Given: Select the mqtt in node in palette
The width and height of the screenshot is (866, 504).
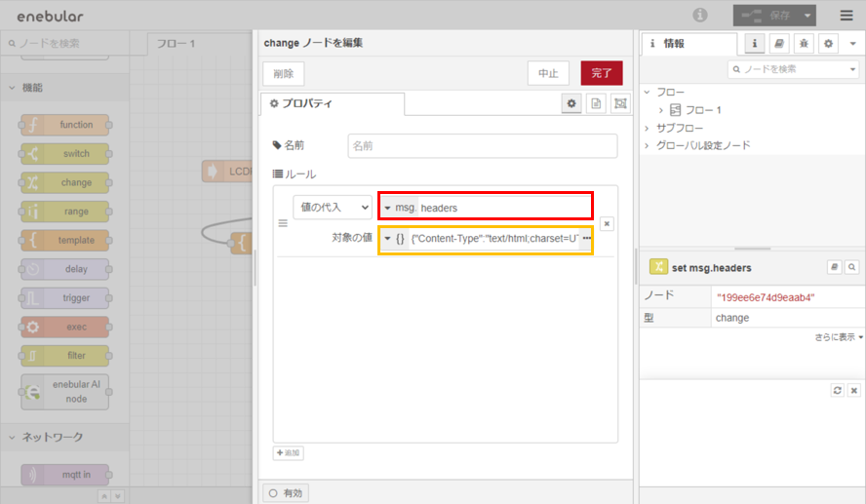Looking at the screenshot, I should [x=65, y=475].
